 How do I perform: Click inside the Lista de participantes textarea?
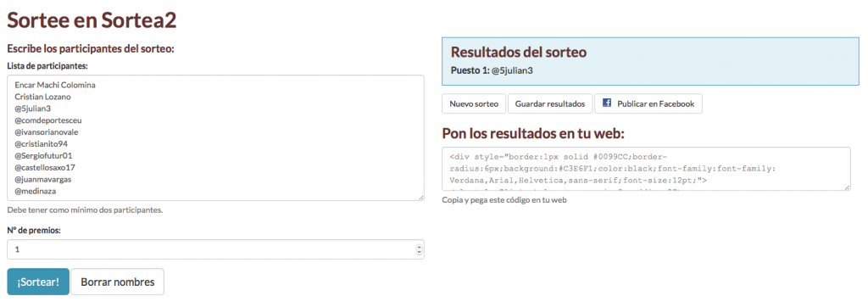pos(215,137)
